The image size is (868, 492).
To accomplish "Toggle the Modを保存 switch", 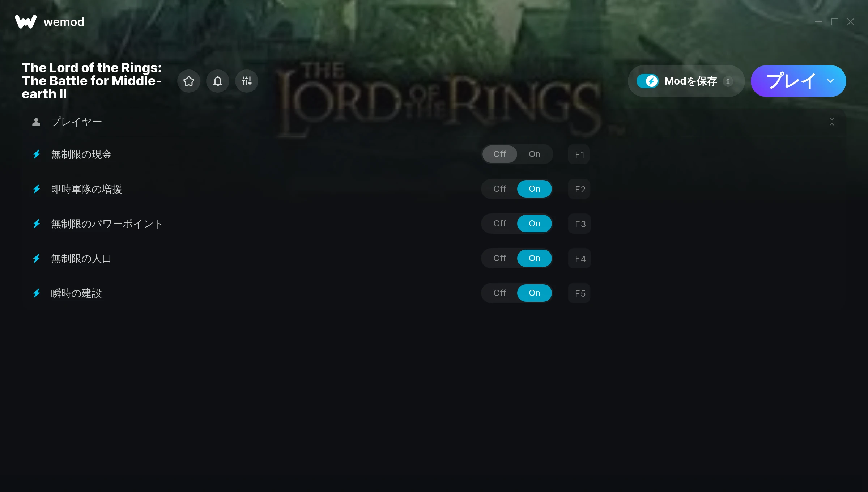I will pyautogui.click(x=648, y=81).
